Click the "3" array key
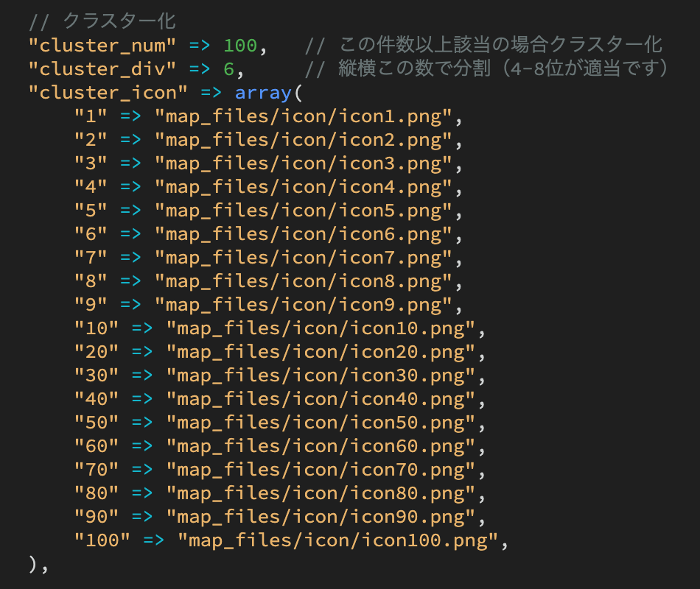 point(91,163)
